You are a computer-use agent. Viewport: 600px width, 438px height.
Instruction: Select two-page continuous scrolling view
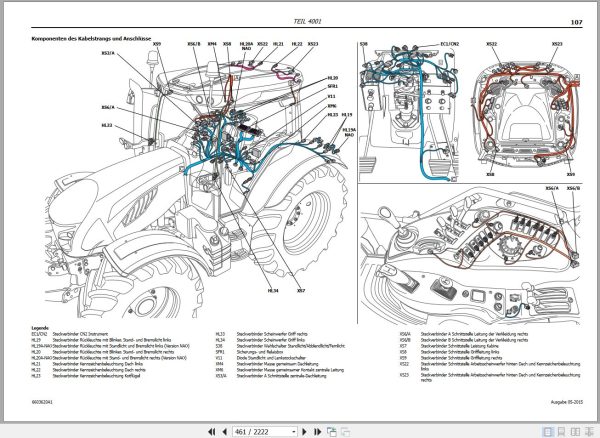(589, 431)
